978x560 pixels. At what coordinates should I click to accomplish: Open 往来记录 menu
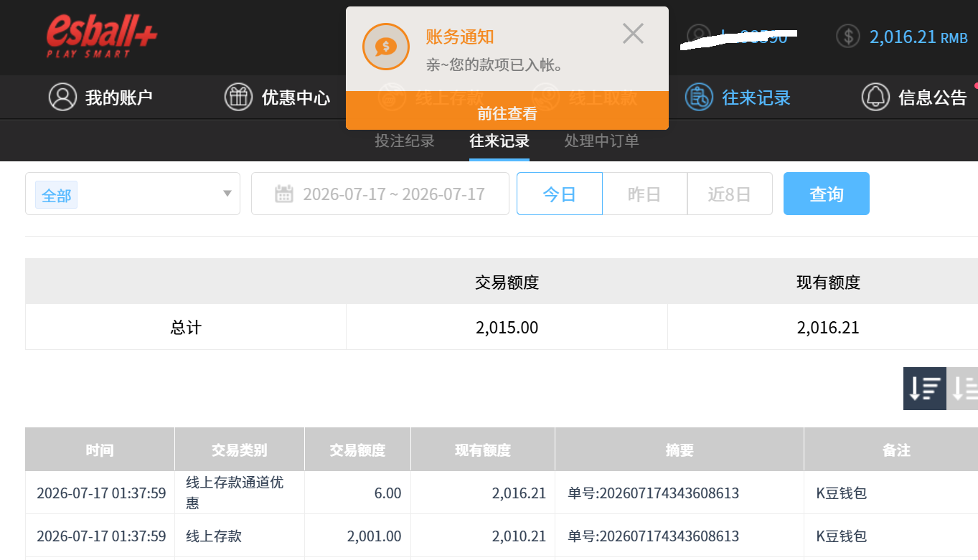pyautogui.click(x=738, y=97)
